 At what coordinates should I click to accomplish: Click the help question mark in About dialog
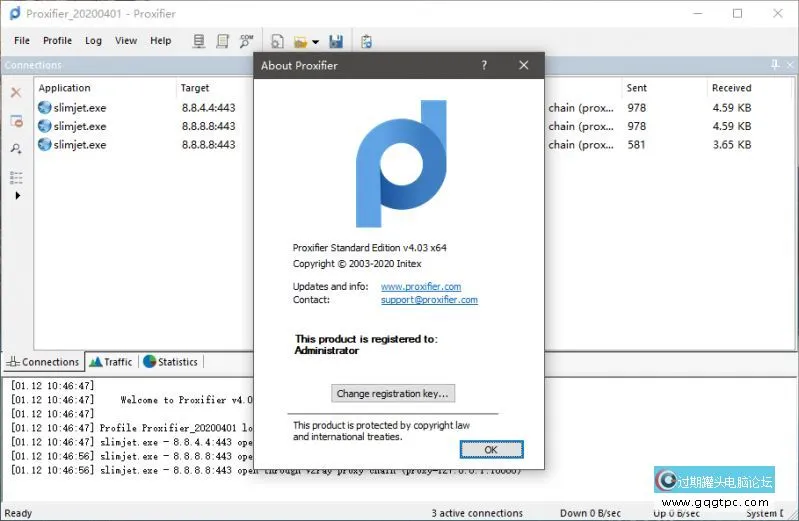485,65
